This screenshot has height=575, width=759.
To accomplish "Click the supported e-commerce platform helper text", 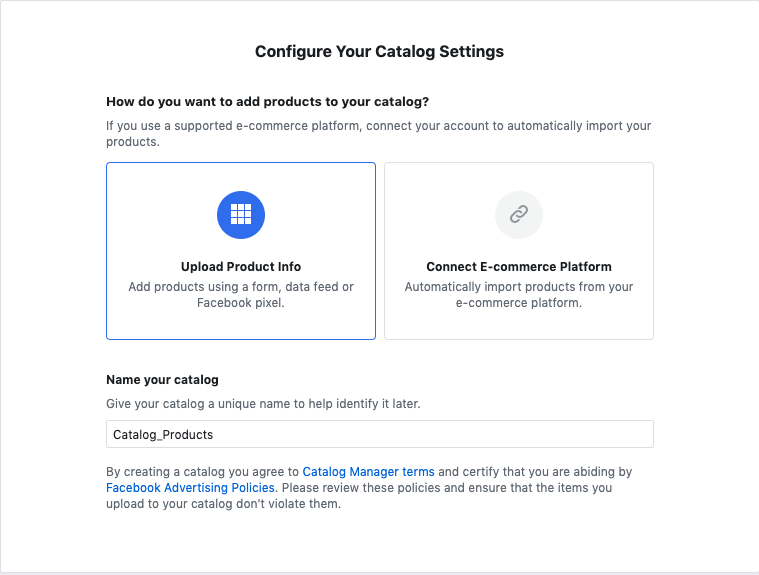I will coord(378,127).
